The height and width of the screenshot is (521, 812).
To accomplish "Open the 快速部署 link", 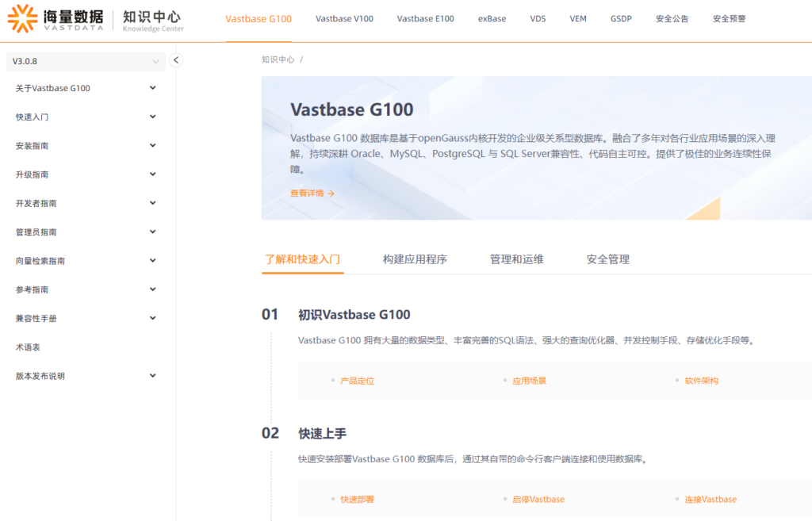I will [x=358, y=500].
